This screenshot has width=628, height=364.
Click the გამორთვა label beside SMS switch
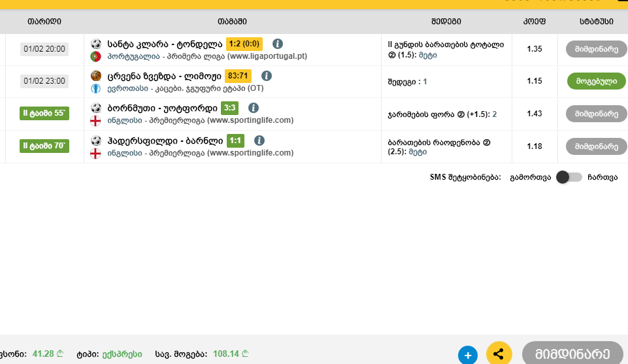pyautogui.click(x=530, y=177)
